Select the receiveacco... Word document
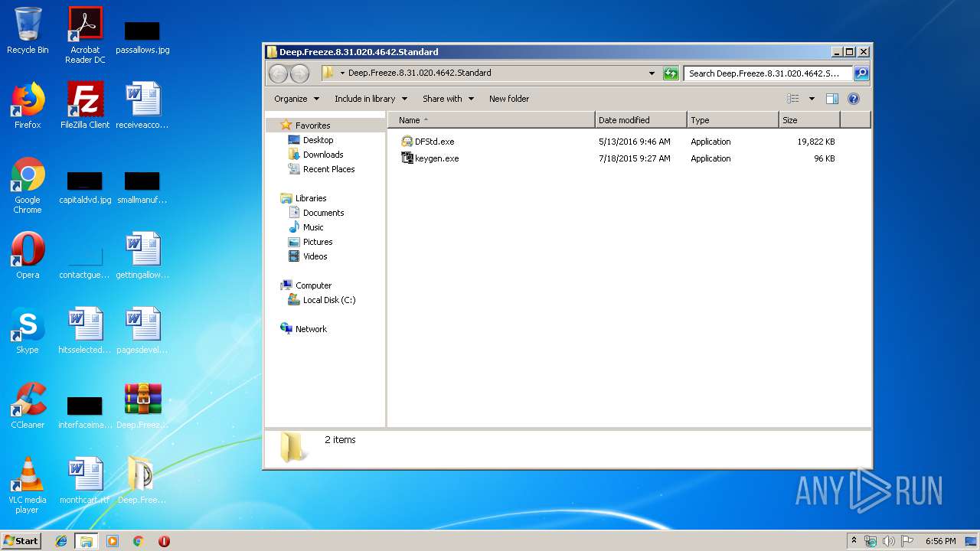The width and height of the screenshot is (980, 551). [142, 106]
